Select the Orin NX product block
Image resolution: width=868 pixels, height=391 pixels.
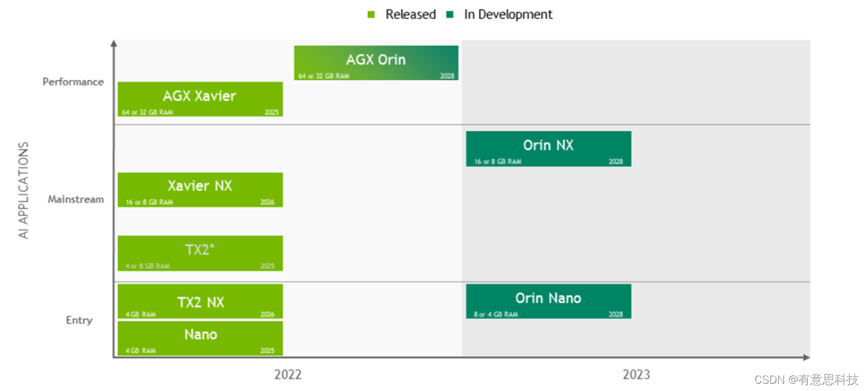tap(548, 149)
